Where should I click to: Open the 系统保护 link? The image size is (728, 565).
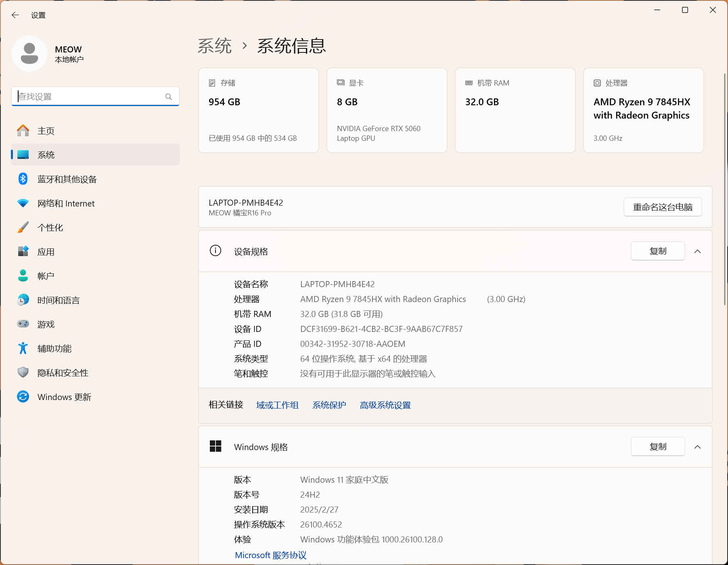329,405
